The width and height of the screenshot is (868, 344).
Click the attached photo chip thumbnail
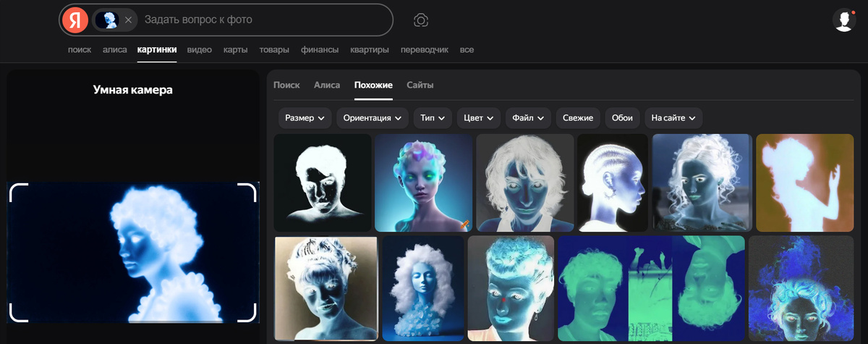click(108, 20)
